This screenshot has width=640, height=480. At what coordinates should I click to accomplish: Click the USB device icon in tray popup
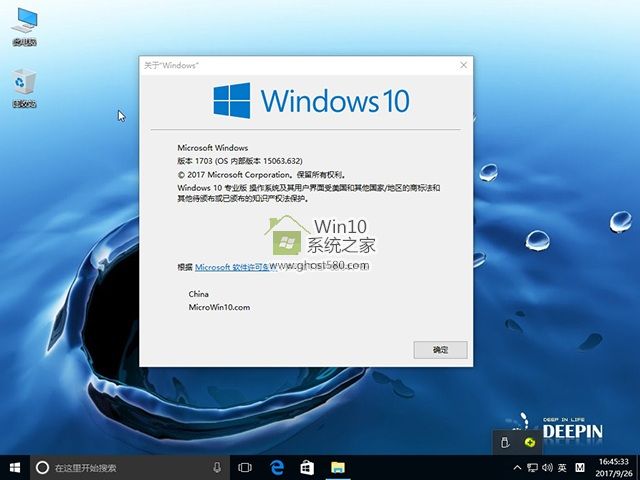pyautogui.click(x=505, y=442)
